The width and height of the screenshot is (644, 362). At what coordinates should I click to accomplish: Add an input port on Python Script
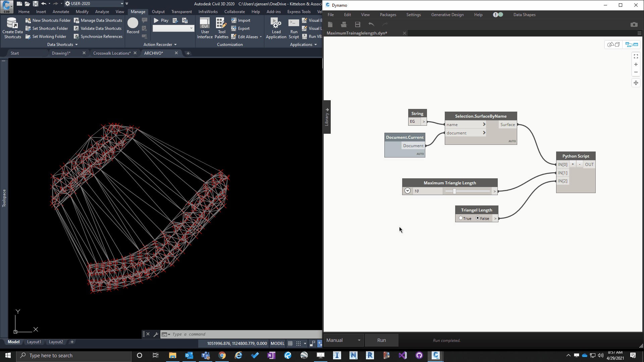click(x=573, y=164)
